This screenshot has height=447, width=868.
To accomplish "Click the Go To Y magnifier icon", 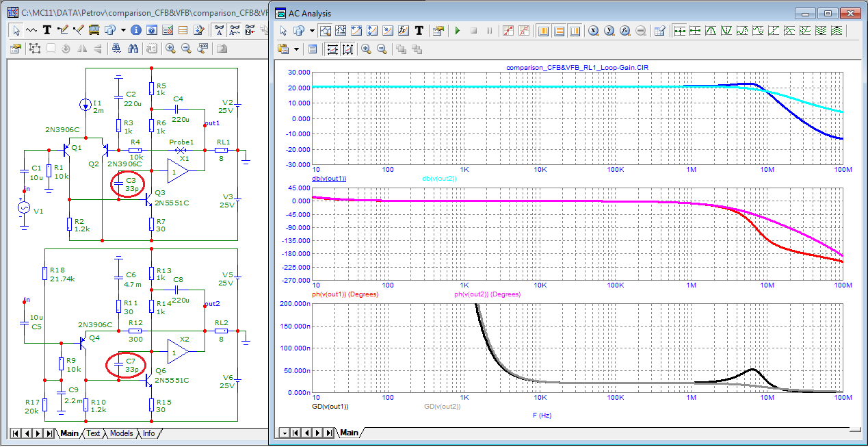I will (x=609, y=31).
